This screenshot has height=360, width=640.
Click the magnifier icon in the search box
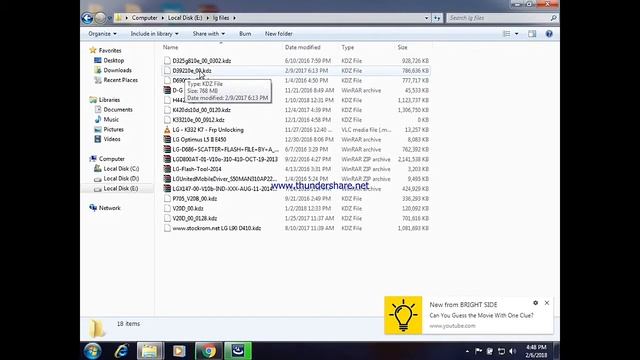[553, 18]
